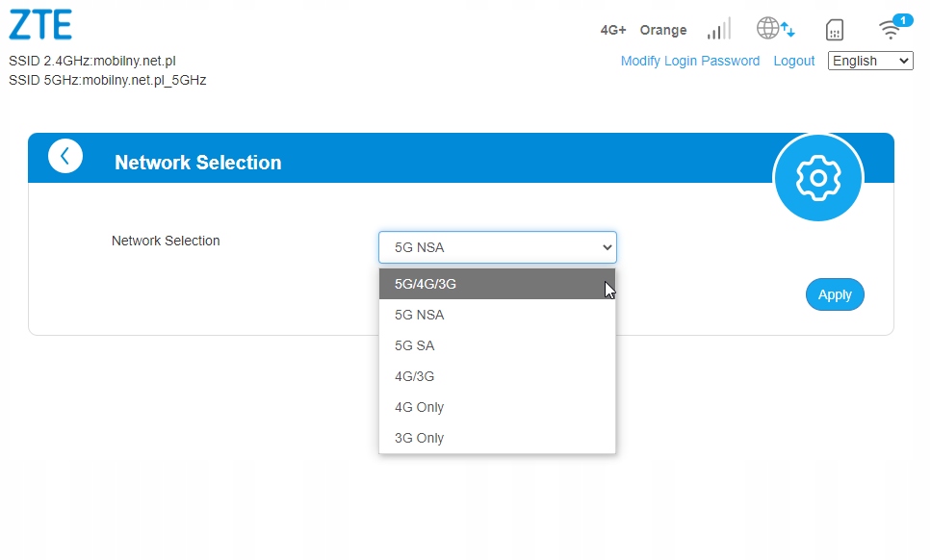Click the SIM card status icon
Screen dimensions: 931x560
[835, 30]
